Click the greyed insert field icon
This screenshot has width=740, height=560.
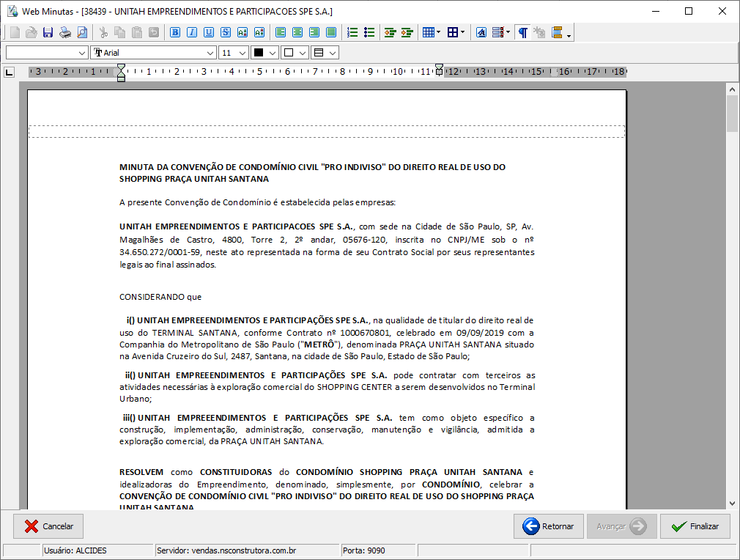click(x=539, y=32)
